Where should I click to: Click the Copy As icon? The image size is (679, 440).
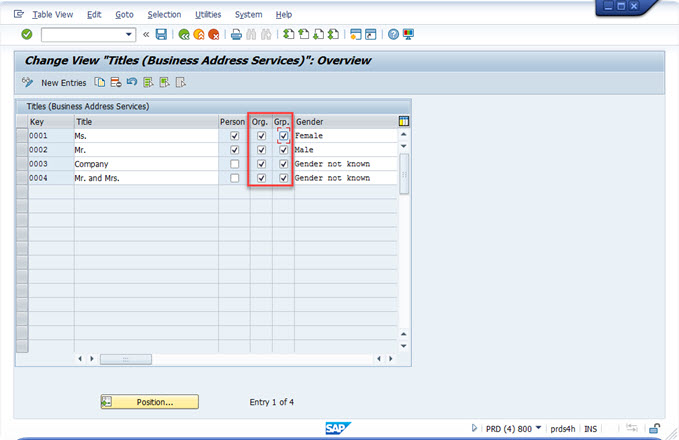click(x=100, y=82)
